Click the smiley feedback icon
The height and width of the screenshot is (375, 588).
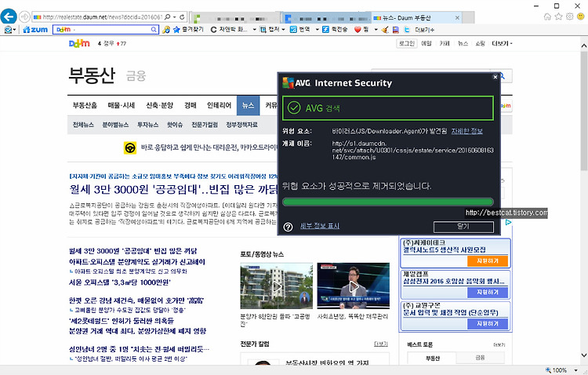pos(580,16)
